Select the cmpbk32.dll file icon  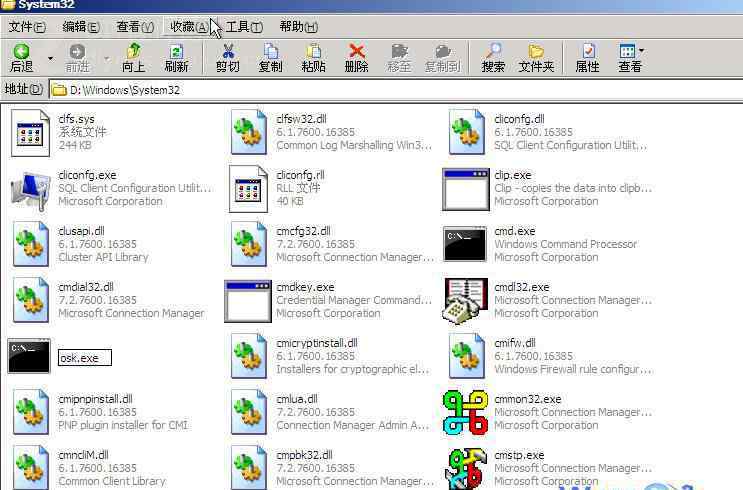(x=248, y=467)
